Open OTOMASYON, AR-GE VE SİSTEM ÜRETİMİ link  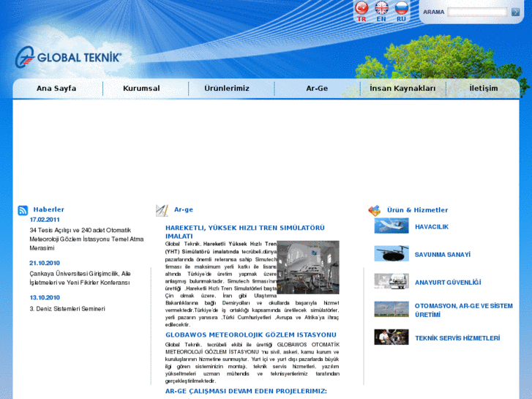click(464, 310)
